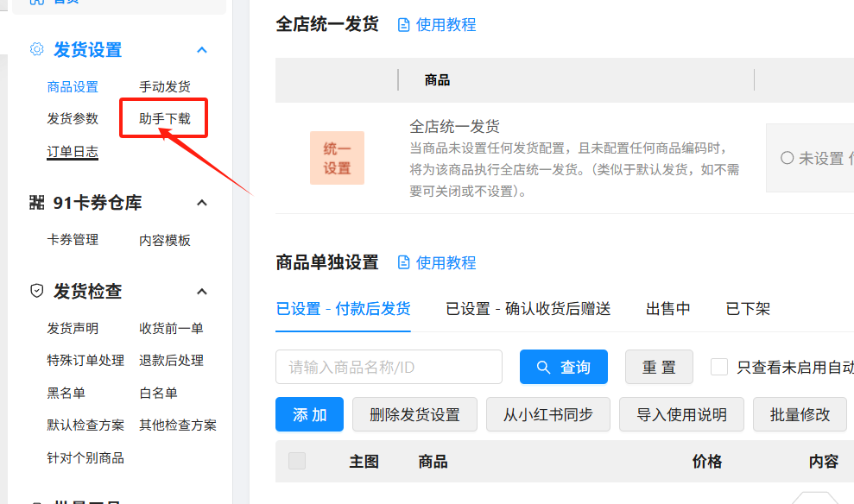Open 其他检查方案 menu item
Screen dimensions: 854x504
[x=178, y=425]
